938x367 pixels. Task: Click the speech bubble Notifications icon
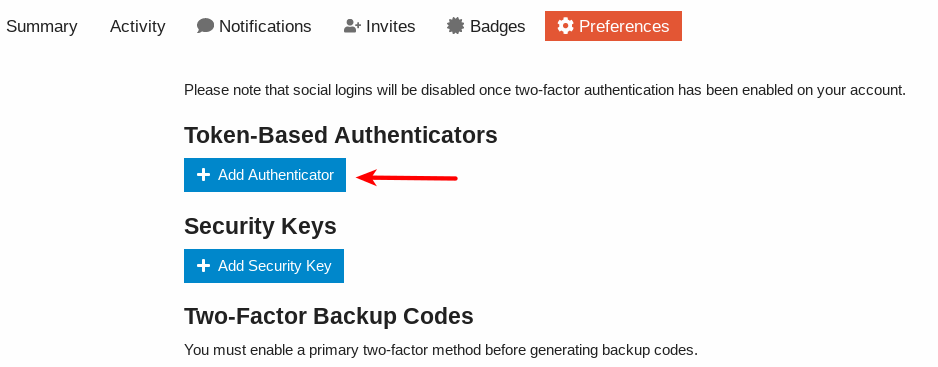(205, 26)
